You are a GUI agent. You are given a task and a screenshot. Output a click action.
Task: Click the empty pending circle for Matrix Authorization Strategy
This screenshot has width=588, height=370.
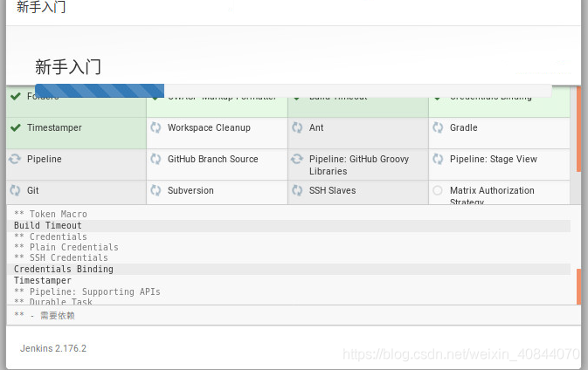[438, 190]
